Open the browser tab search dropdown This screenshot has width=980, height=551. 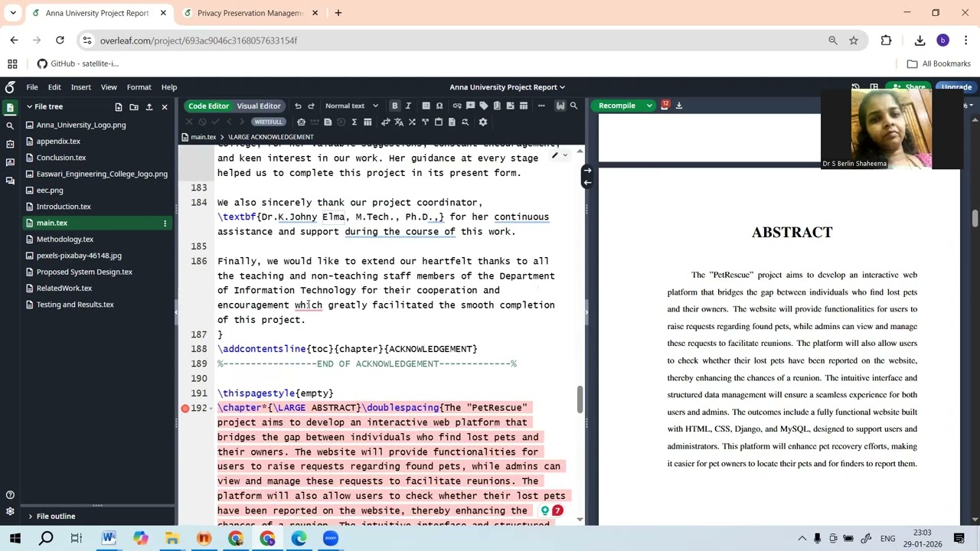(x=13, y=13)
